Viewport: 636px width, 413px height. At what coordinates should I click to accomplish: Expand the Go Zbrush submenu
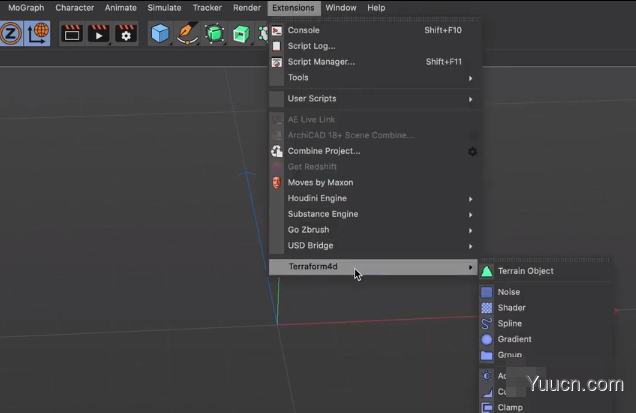coord(374,230)
